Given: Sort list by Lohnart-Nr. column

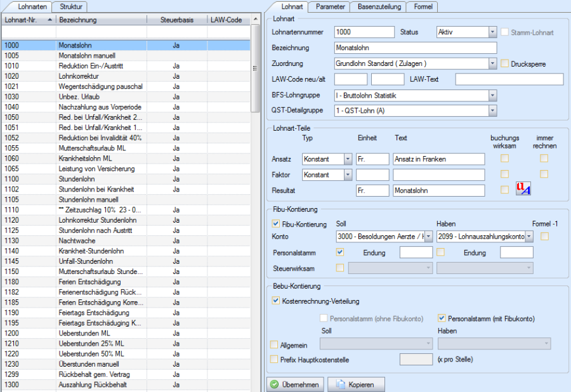Looking at the screenshot, I should [29, 20].
